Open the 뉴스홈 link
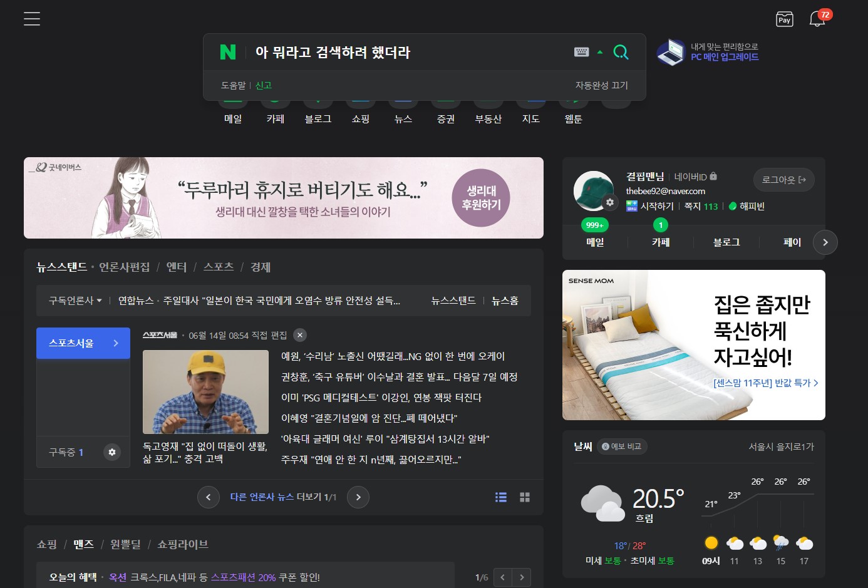Screen dimensions: 868x588 (505, 301)
